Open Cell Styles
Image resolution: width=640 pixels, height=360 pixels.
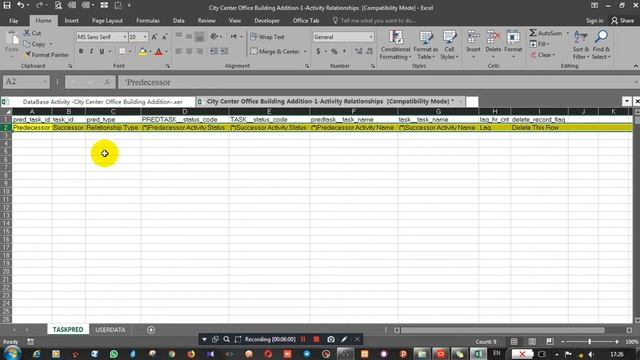tap(449, 45)
